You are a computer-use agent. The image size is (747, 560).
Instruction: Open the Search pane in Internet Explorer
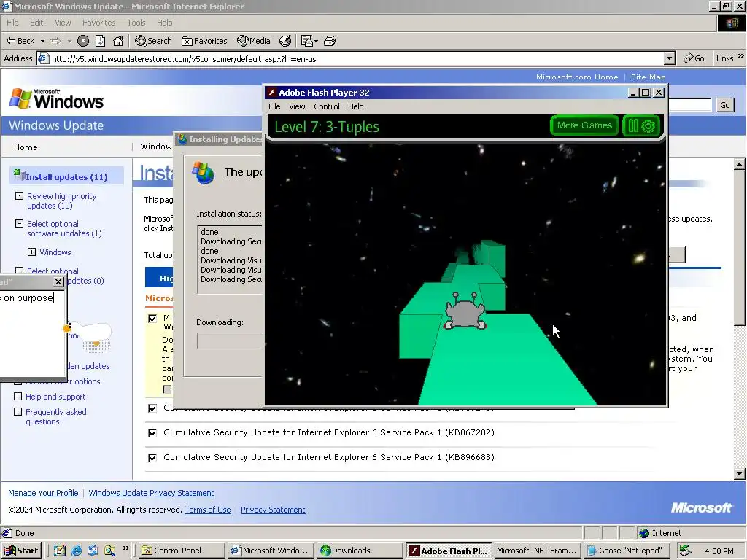(153, 41)
